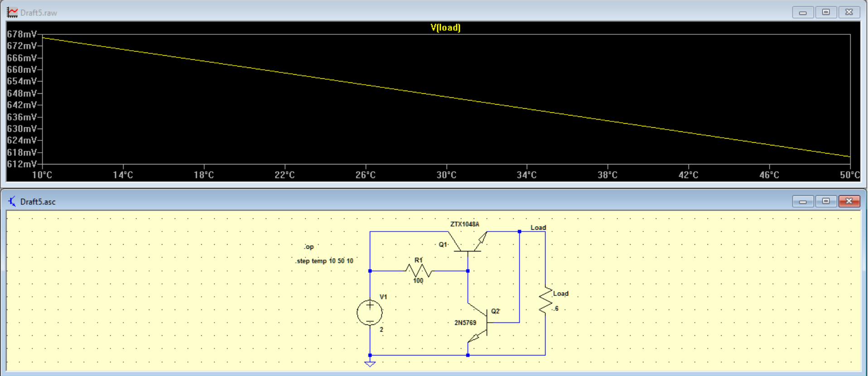Select the Q2 transistor symbol

coord(478,323)
